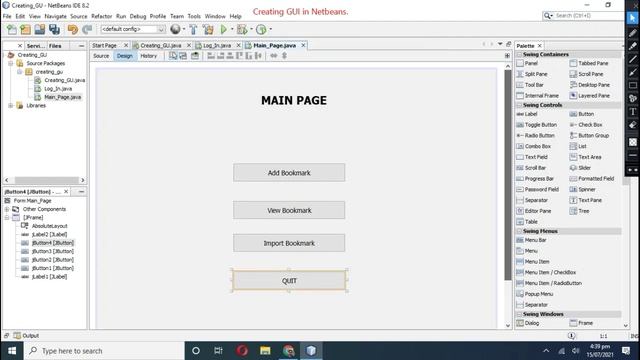Viewport: 640px width, 360px height.
Task: Open the File menu
Action: (x=7, y=16)
